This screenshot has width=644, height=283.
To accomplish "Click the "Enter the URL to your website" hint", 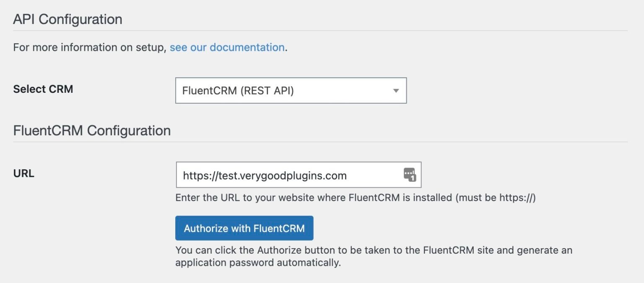I will 356,197.
